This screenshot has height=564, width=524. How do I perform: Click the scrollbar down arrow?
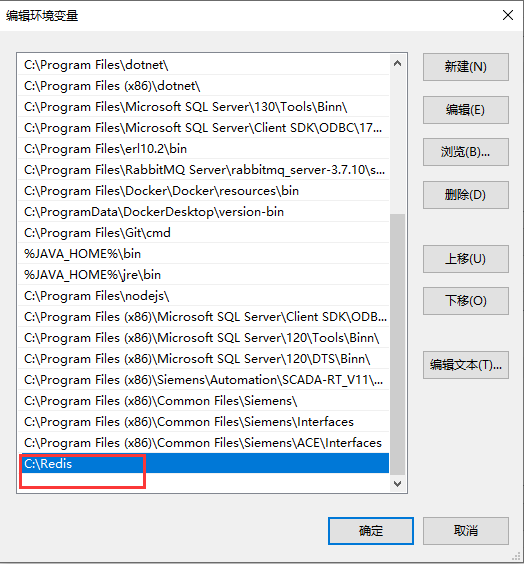click(397, 484)
